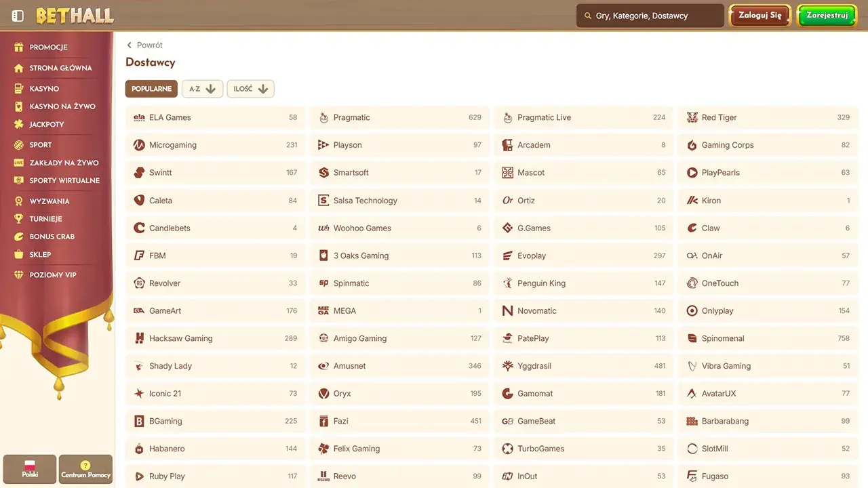Toggle the sidebar collapse icon
The height and width of the screenshot is (488, 868).
[x=18, y=16]
